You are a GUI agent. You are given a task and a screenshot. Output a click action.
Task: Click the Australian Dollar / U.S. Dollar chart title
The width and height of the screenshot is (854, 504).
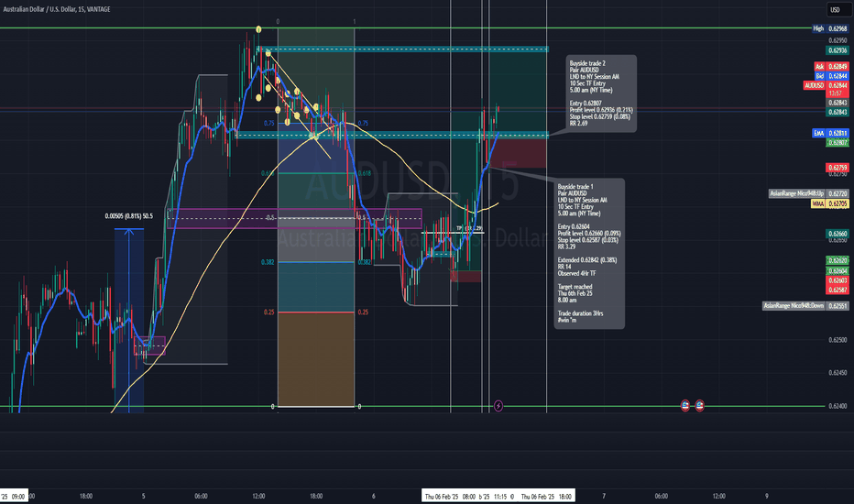[x=57, y=9]
